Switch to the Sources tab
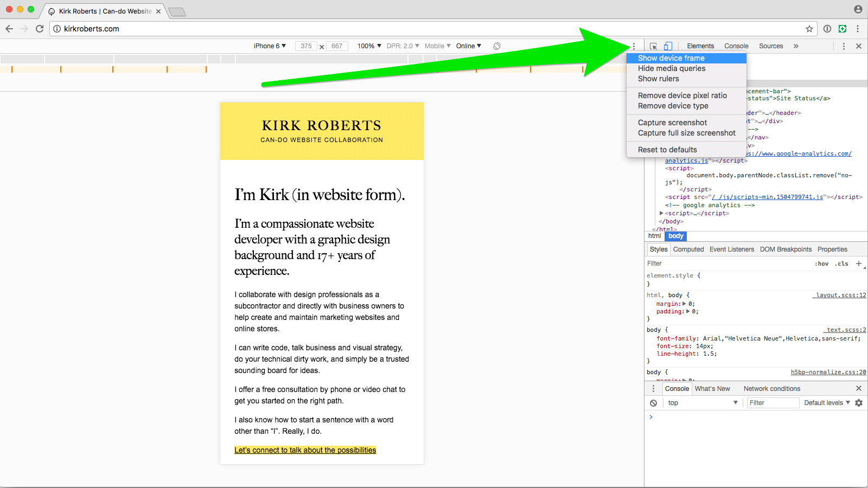This screenshot has height=488, width=868. pos(771,46)
